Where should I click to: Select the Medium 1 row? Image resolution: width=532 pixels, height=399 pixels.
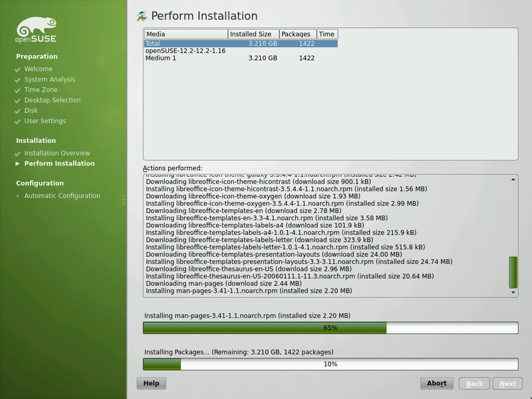(x=241, y=58)
